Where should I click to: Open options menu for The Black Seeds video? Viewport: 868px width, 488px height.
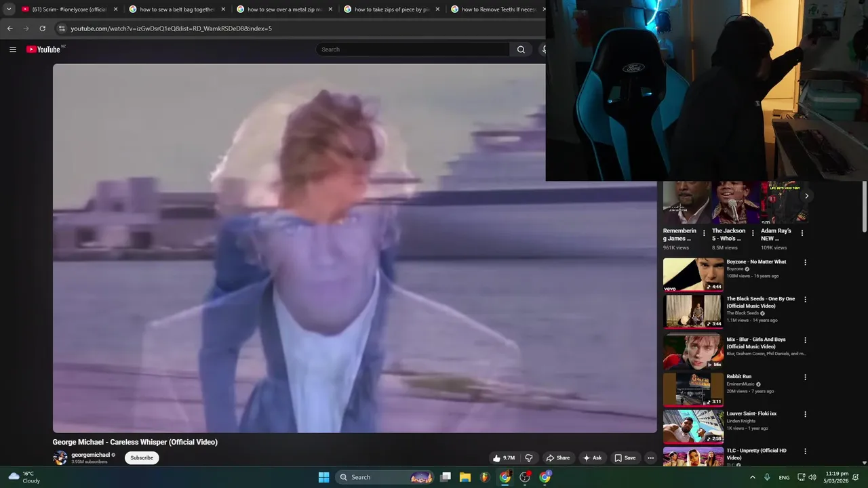(x=806, y=300)
